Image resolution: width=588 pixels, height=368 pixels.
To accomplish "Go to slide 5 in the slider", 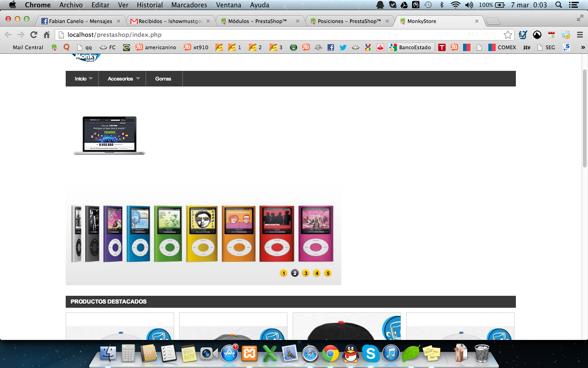I will tap(328, 273).
